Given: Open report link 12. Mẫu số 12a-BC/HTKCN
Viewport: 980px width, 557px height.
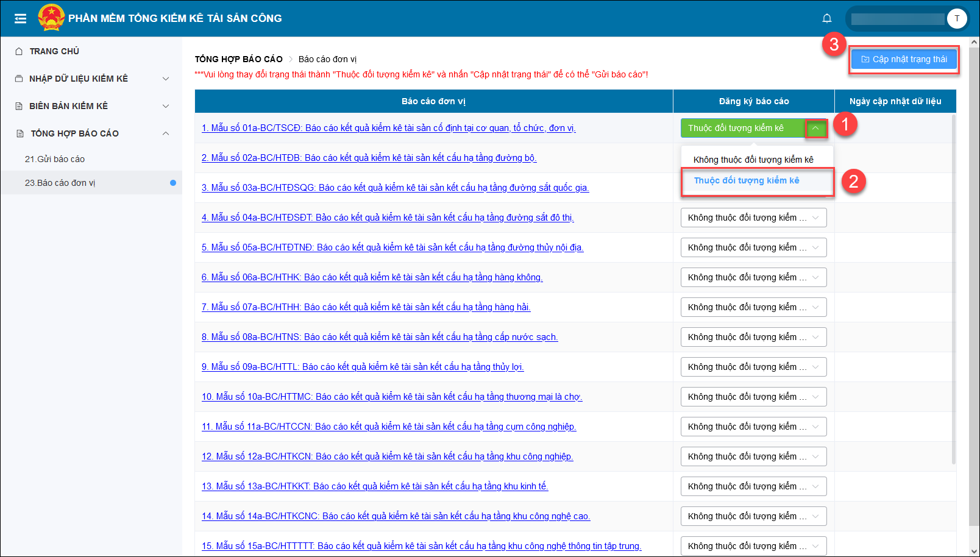Looking at the screenshot, I should pos(388,456).
